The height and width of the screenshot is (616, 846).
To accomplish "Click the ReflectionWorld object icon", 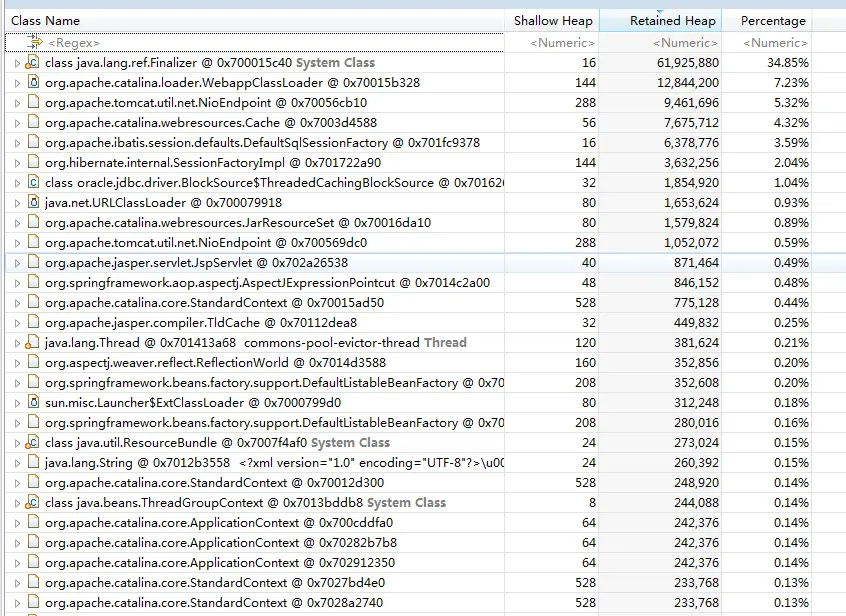I will click(33, 362).
